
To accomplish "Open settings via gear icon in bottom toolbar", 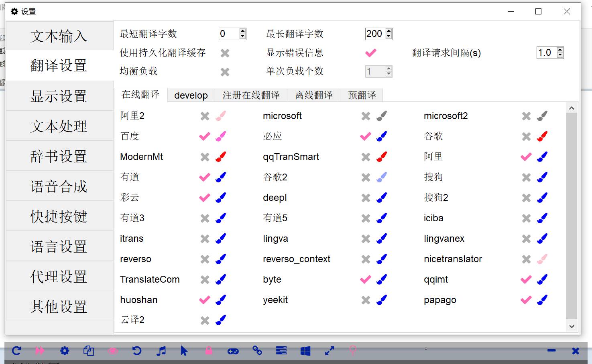I will coord(65,351).
